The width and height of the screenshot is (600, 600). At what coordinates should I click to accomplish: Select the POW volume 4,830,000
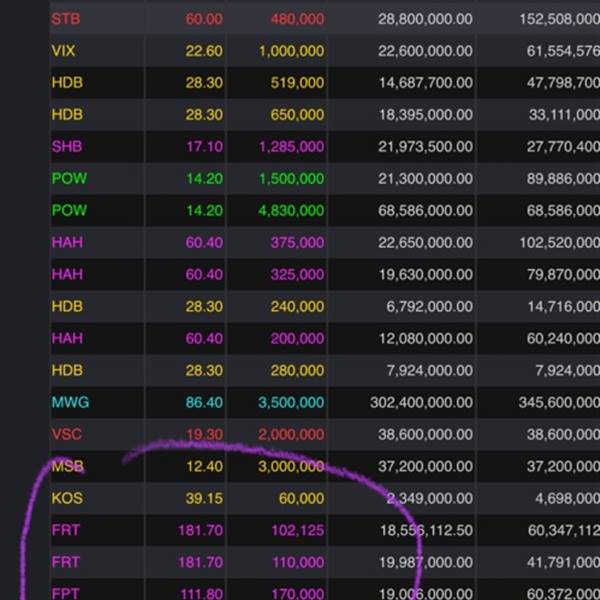click(x=291, y=211)
